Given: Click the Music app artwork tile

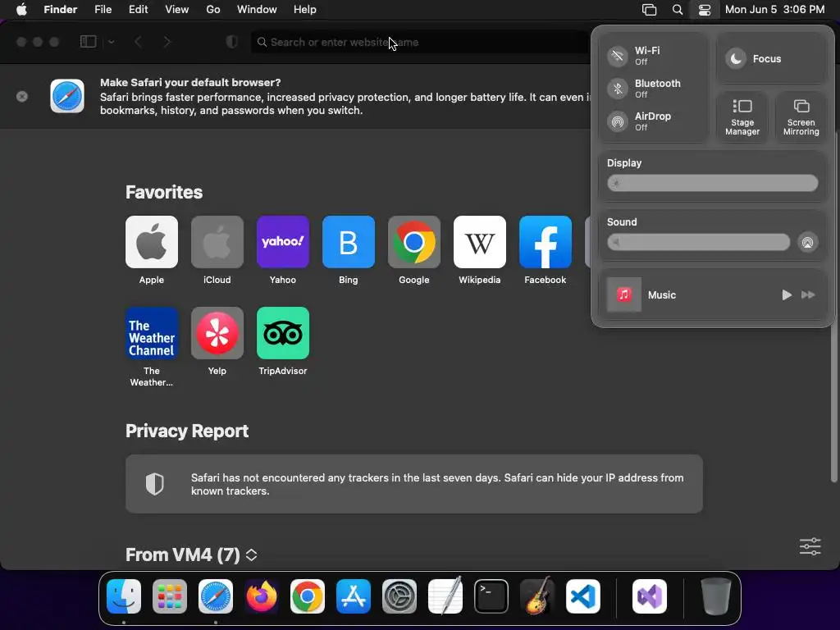Looking at the screenshot, I should pyautogui.click(x=623, y=294).
